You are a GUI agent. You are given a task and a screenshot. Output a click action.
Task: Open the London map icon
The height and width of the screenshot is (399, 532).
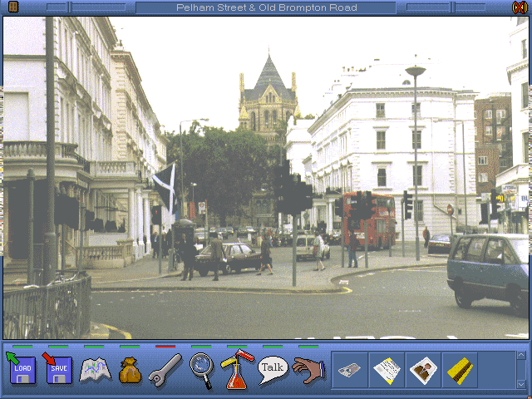point(95,369)
